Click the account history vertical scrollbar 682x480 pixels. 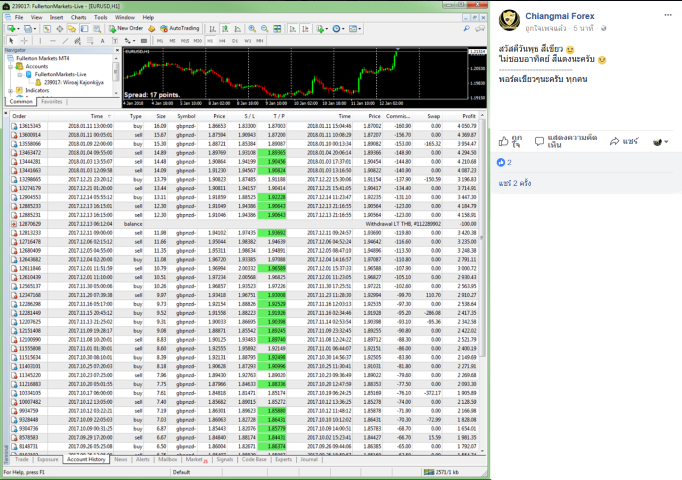pos(482,283)
